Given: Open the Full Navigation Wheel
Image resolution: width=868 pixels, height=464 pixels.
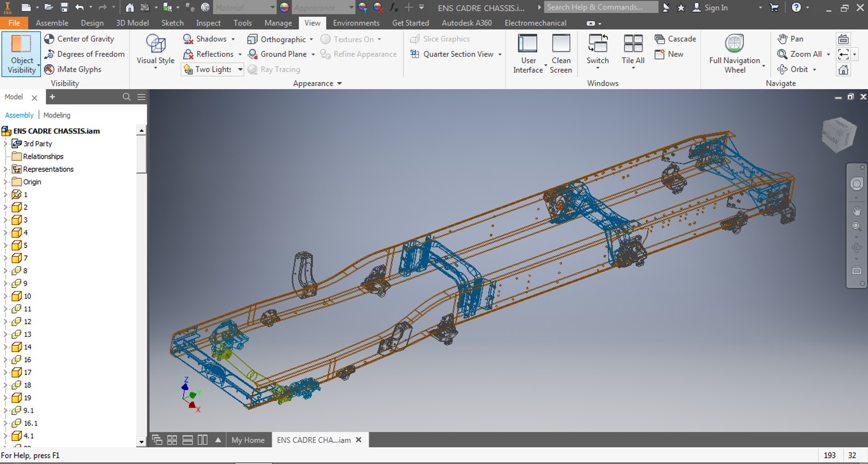Looking at the screenshot, I should (x=735, y=54).
